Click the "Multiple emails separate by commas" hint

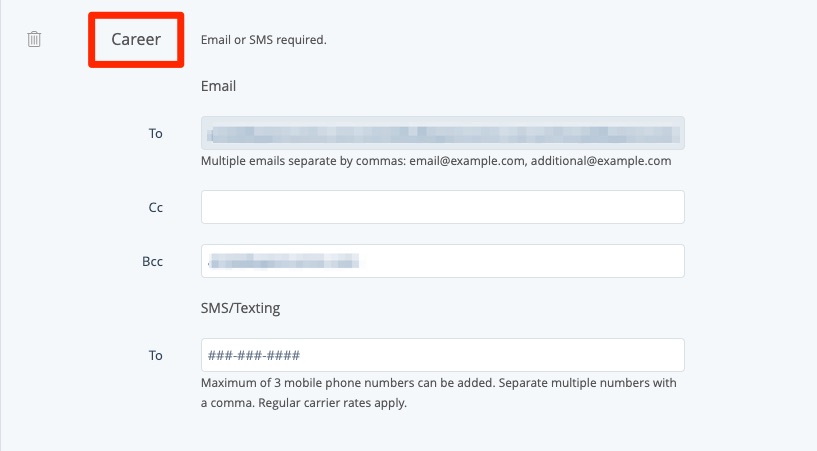[300, 160]
